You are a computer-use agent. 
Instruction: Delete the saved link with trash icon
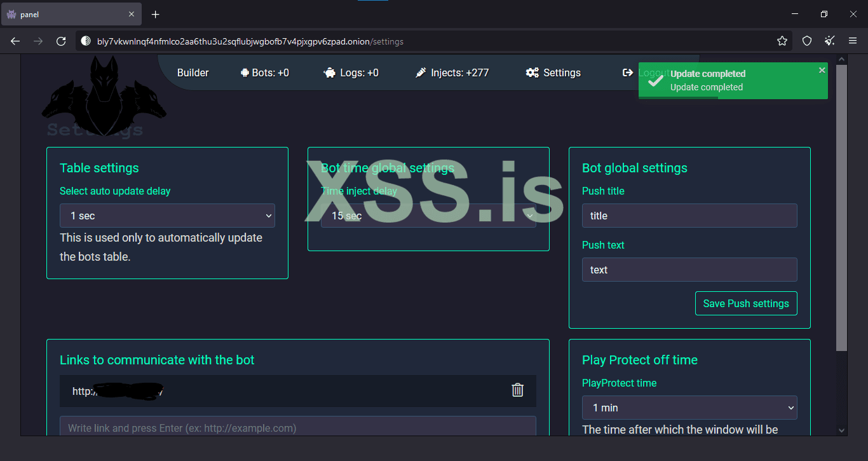tap(518, 390)
